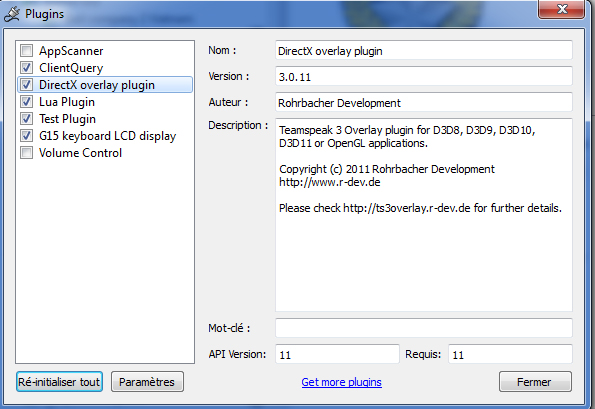595x409 pixels.
Task: Select the Volume Control list entry
Action: 80,153
